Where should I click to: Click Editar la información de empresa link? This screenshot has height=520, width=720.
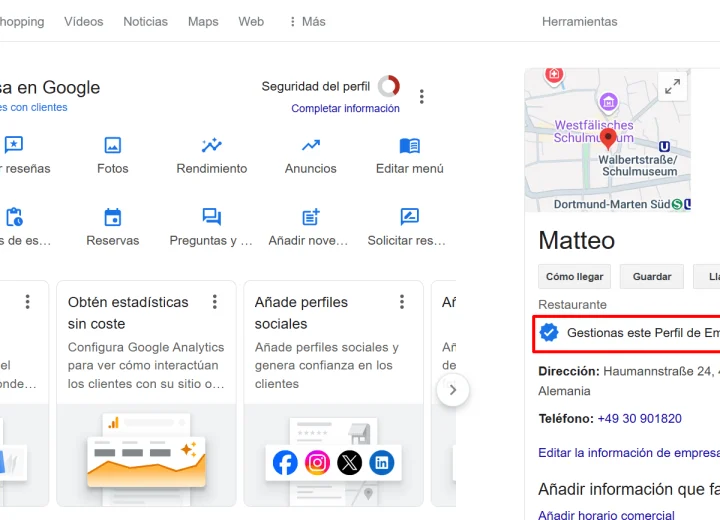tap(629, 453)
